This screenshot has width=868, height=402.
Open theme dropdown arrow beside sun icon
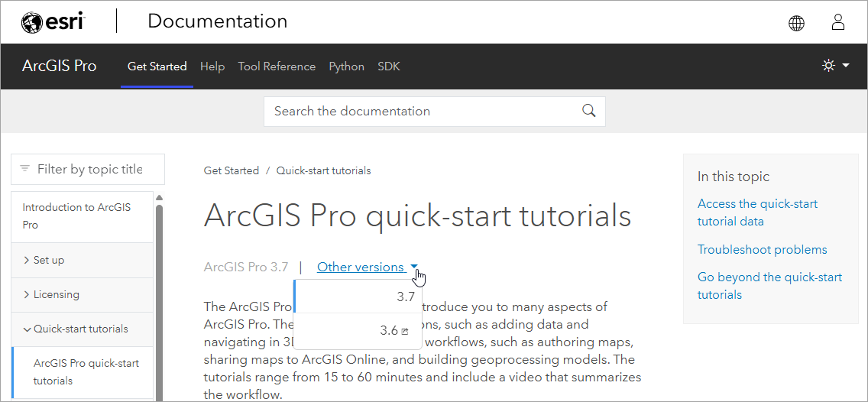(x=845, y=66)
